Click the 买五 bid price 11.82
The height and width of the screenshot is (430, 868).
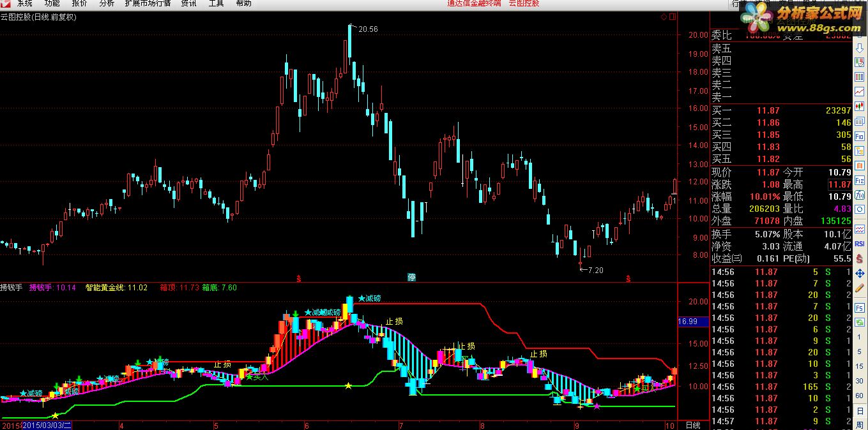768,159
